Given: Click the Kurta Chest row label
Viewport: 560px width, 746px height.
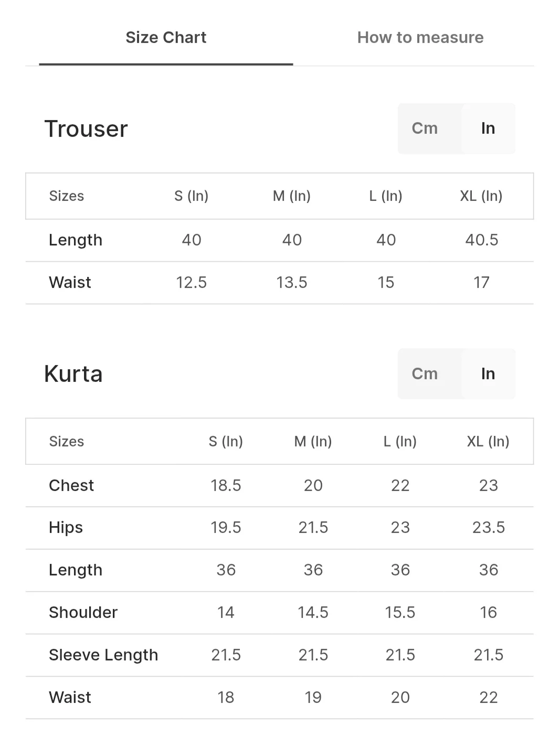Looking at the screenshot, I should point(71,485).
